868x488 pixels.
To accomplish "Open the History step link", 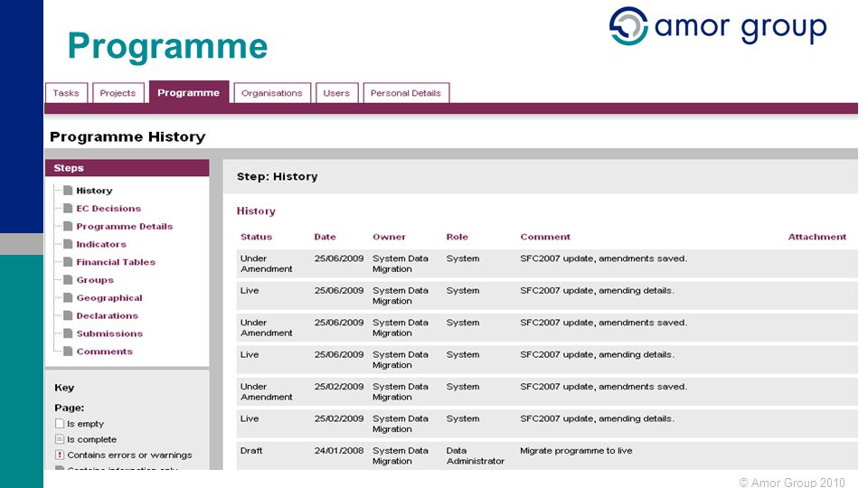I will [94, 191].
